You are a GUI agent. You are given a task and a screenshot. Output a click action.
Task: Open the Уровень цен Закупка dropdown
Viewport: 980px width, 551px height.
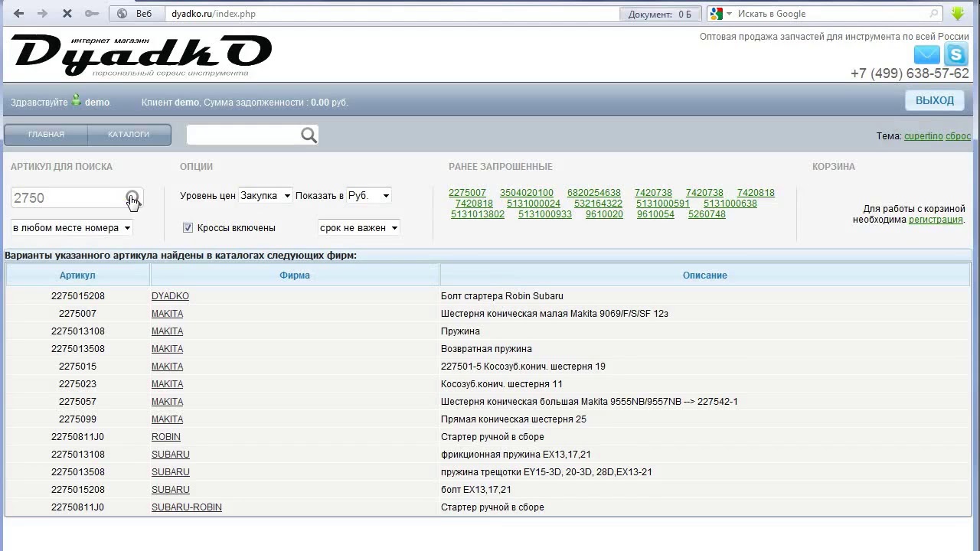(266, 196)
